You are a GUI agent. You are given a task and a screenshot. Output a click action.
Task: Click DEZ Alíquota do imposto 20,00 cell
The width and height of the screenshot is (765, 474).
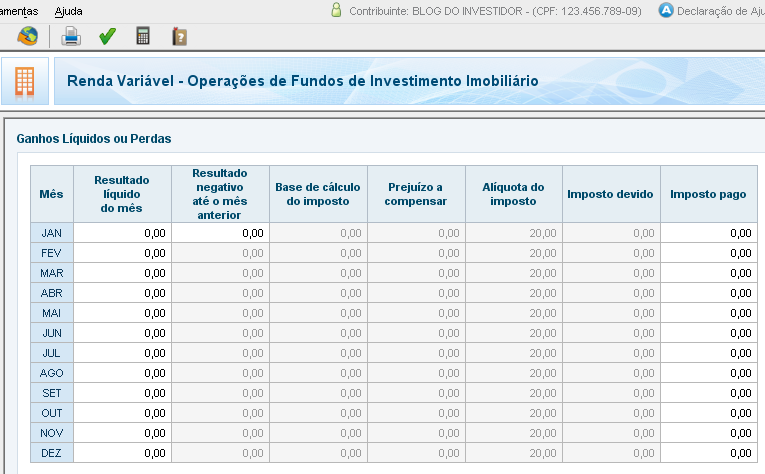click(514, 453)
